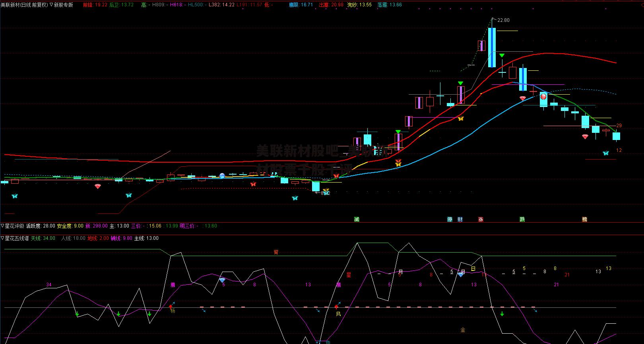Click the 跌 signal tag
Image resolution: width=644 pixels, height=344 pixels.
[x=522, y=219]
